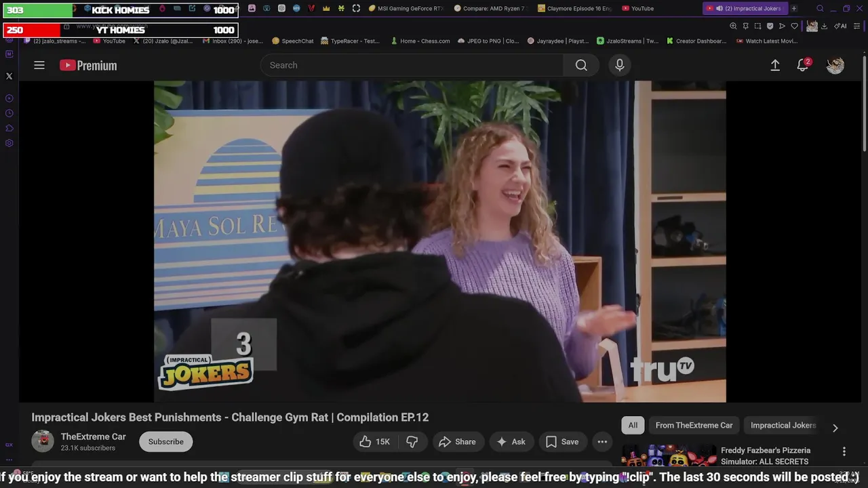Dislike the video with thumbs down
Viewport: 868px width, 488px height.
[412, 442]
